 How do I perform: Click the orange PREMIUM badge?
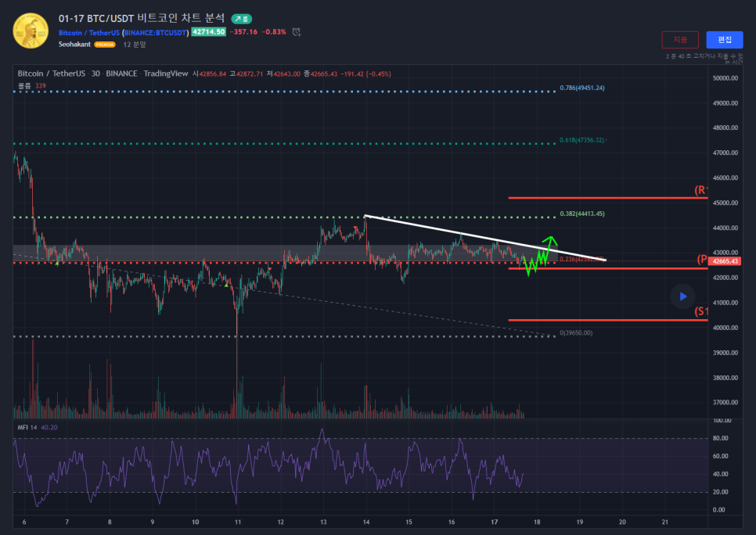105,45
